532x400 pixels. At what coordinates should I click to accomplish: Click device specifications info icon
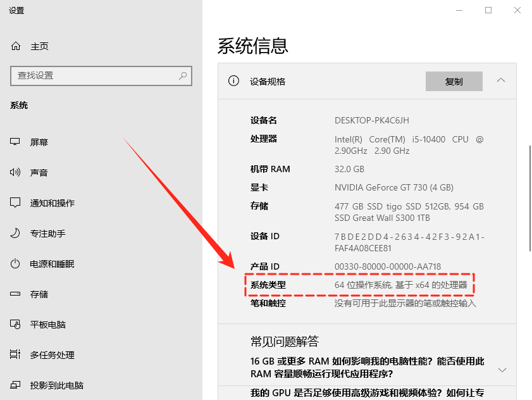coord(233,81)
